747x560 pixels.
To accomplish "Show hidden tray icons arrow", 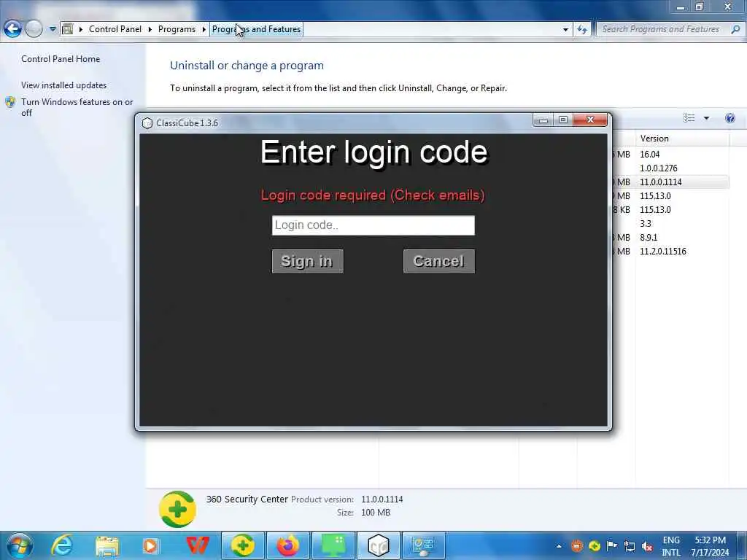I will (559, 546).
